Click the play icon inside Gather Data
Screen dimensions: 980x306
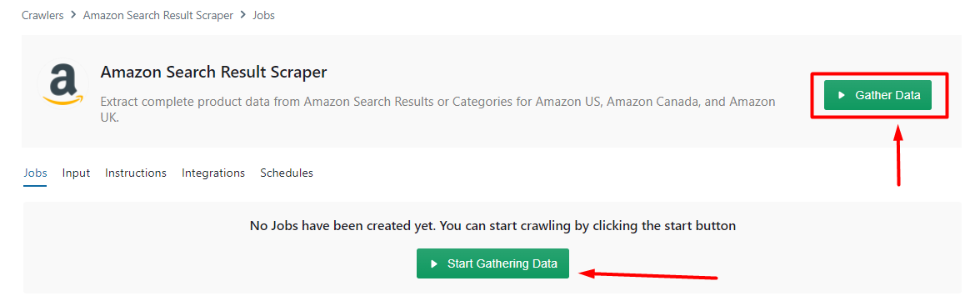pyautogui.click(x=842, y=95)
